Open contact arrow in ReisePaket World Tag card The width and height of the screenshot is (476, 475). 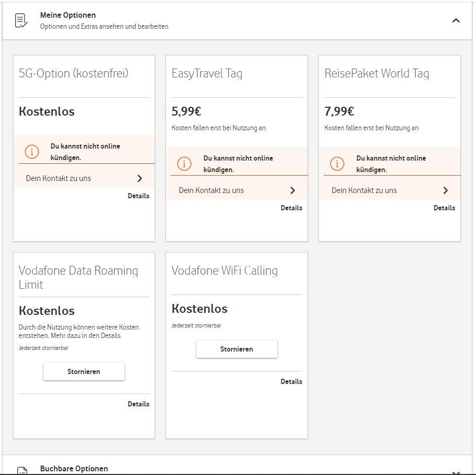pyautogui.click(x=446, y=190)
